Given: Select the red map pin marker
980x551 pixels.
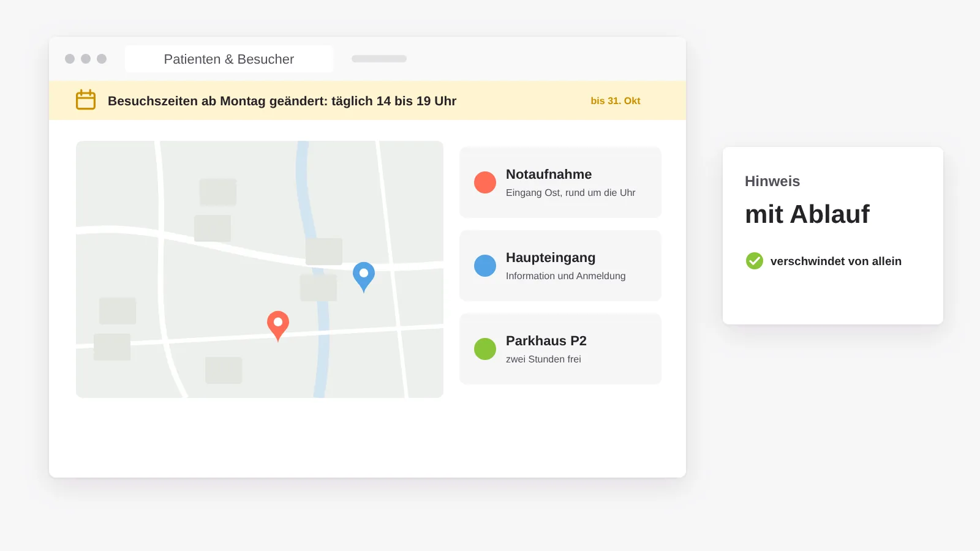Looking at the screenshot, I should pos(278,326).
